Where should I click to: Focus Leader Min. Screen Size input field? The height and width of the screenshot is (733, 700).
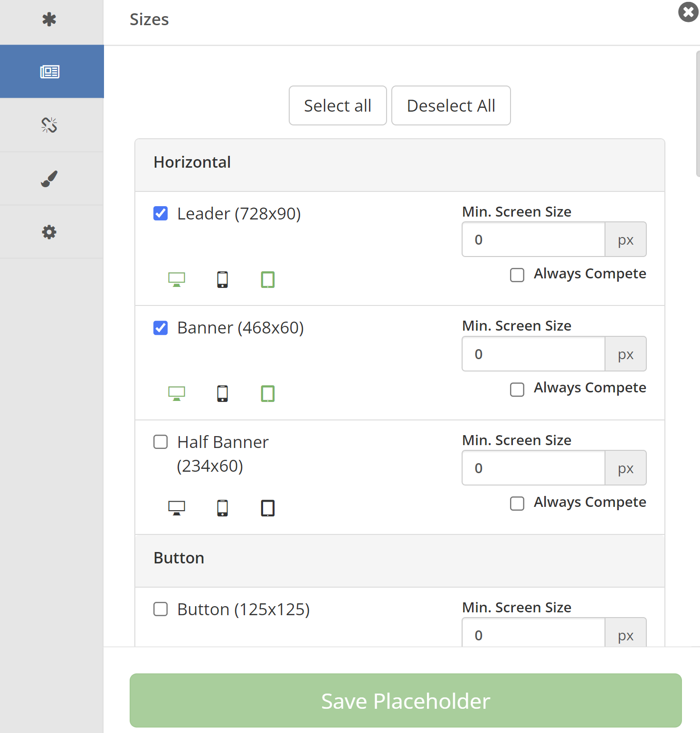pyautogui.click(x=533, y=239)
